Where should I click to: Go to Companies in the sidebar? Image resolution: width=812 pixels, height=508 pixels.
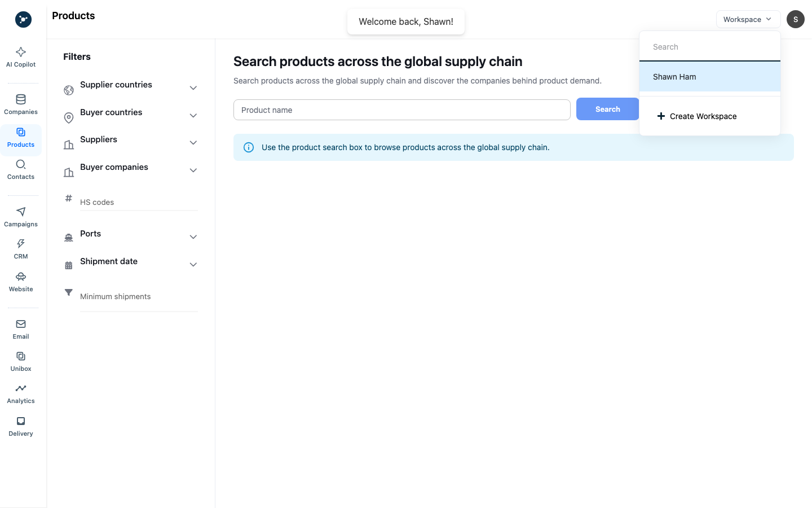tap(21, 104)
